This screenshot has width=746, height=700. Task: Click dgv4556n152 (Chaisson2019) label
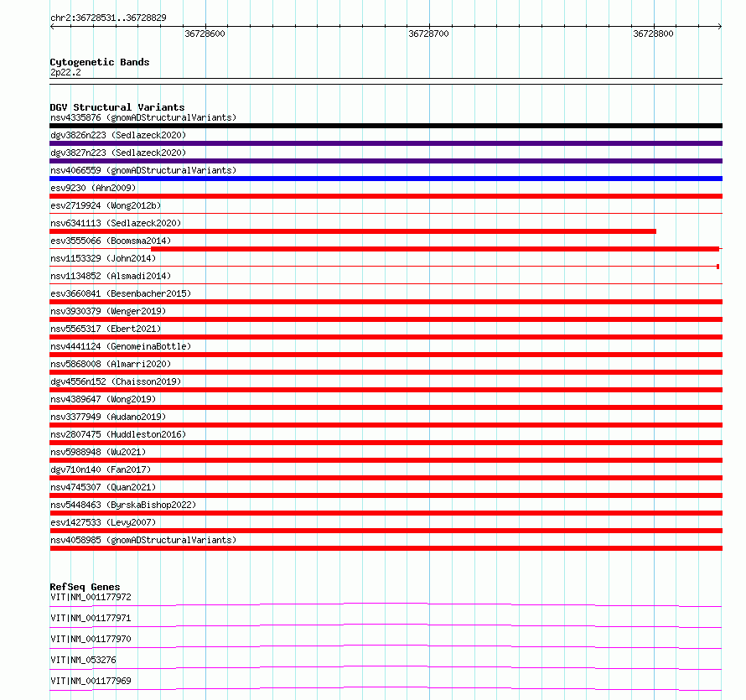116,381
